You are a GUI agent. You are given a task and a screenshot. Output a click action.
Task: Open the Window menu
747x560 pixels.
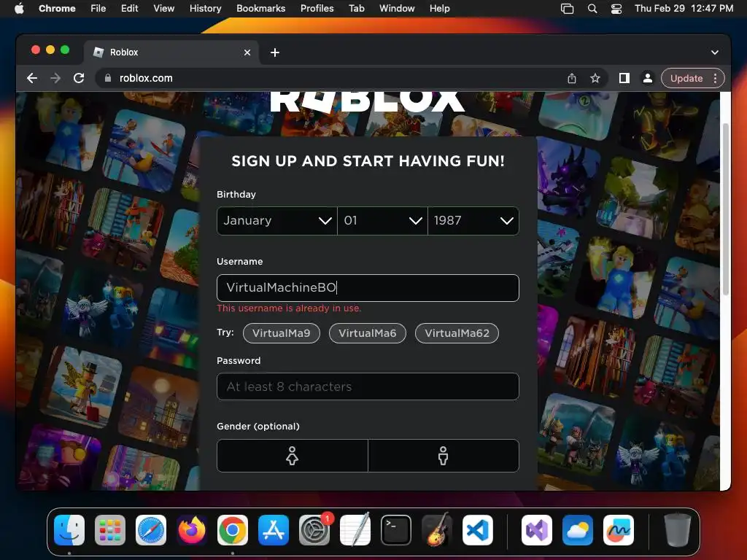click(x=397, y=8)
